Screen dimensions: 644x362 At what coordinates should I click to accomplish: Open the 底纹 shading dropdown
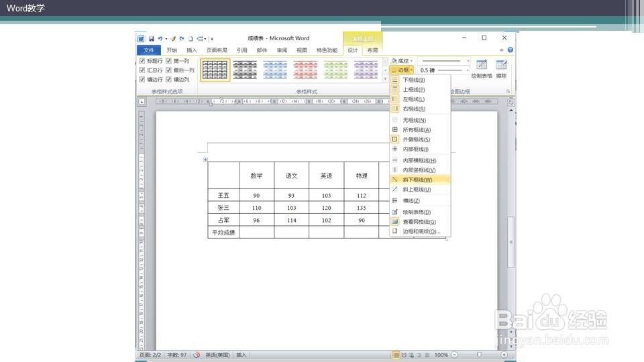coord(402,61)
